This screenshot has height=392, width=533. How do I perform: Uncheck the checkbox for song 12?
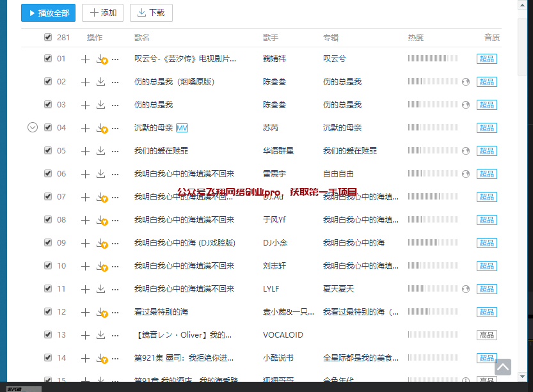coord(48,312)
